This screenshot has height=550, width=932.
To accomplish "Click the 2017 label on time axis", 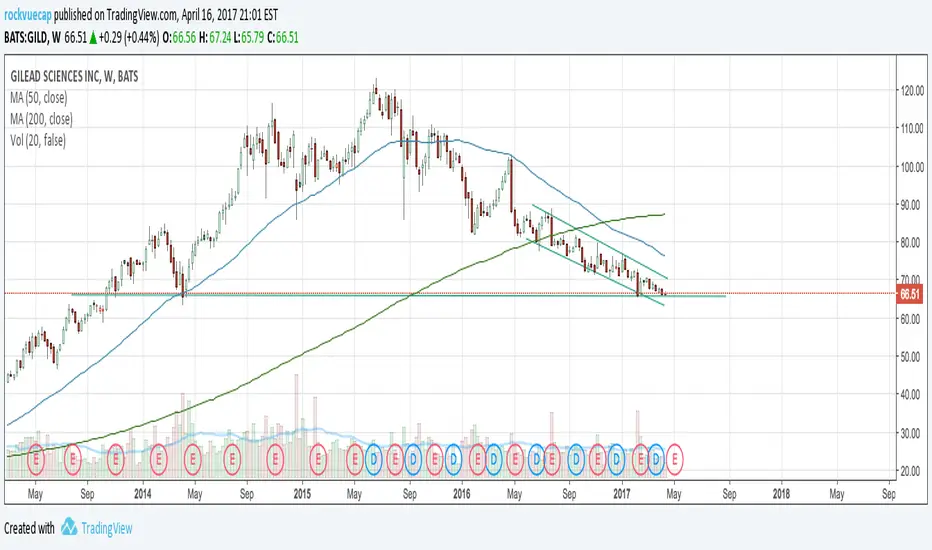I will (622, 494).
